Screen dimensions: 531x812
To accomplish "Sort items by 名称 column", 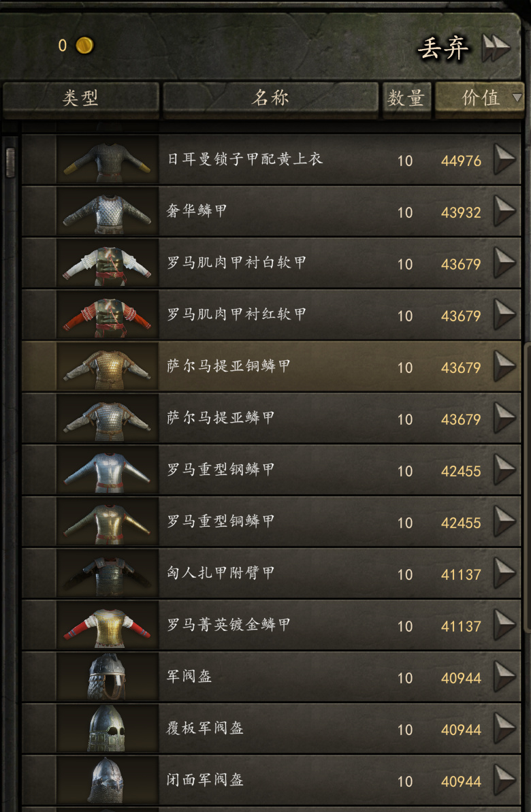I will (x=270, y=98).
